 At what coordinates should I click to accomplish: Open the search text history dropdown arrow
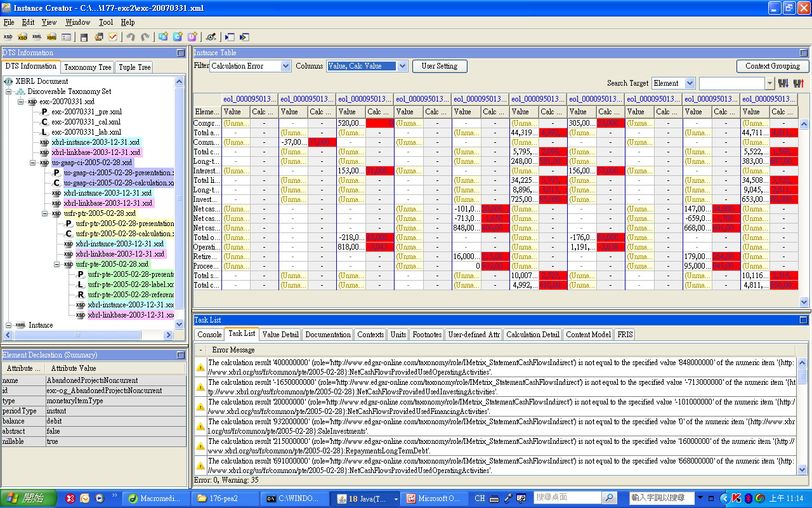pyautogui.click(x=770, y=83)
